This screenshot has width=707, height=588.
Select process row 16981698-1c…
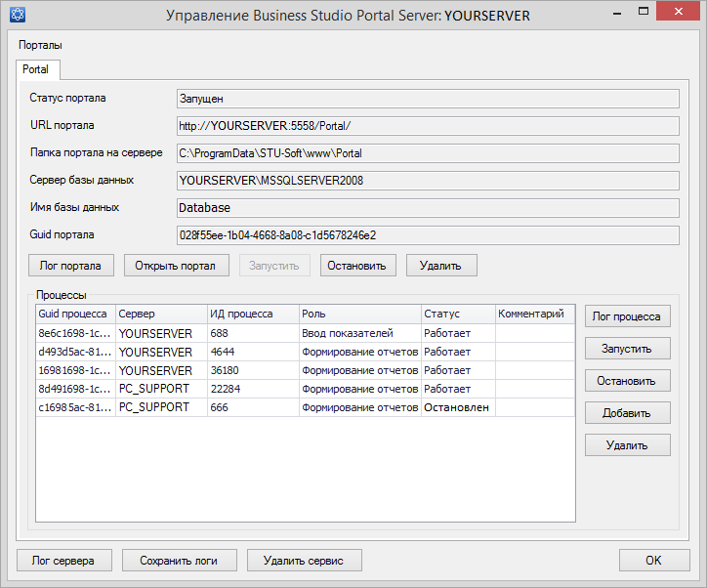tap(306, 370)
